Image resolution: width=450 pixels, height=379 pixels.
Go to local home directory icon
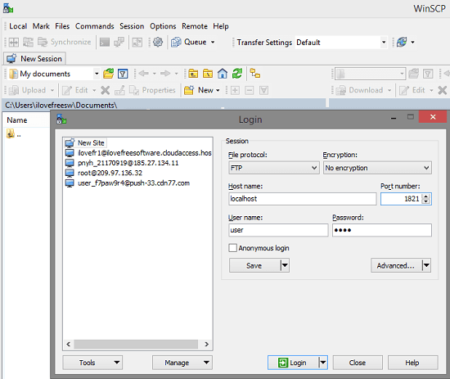tap(222, 74)
